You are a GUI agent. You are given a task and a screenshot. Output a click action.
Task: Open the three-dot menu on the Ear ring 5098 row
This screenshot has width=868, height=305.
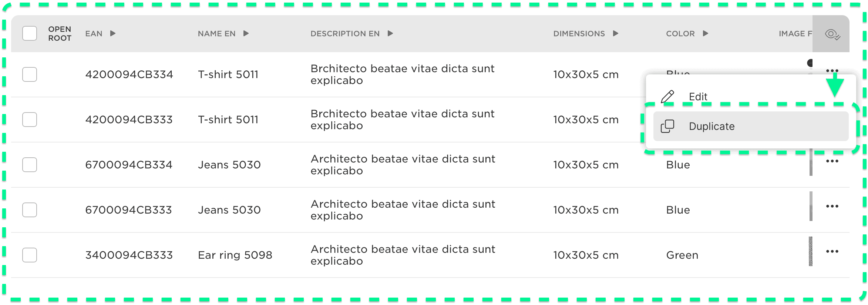[833, 251]
